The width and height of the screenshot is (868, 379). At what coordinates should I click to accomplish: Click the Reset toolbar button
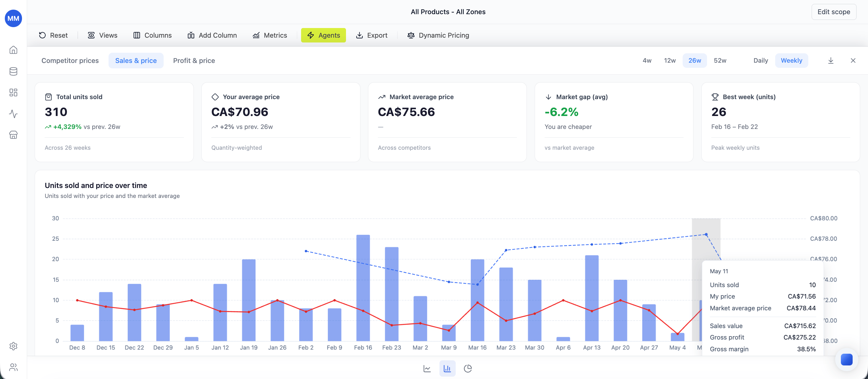[x=53, y=35]
